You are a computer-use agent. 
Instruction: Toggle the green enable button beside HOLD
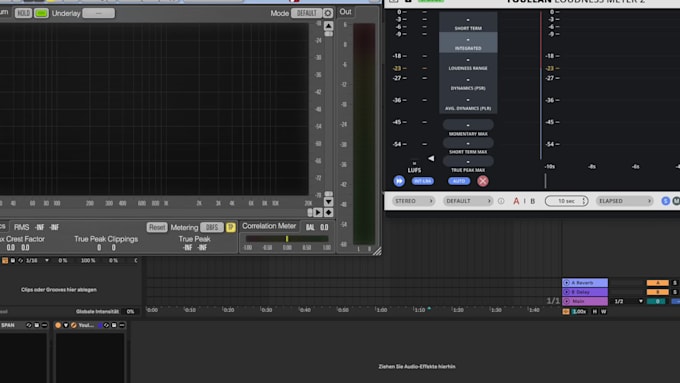41,13
